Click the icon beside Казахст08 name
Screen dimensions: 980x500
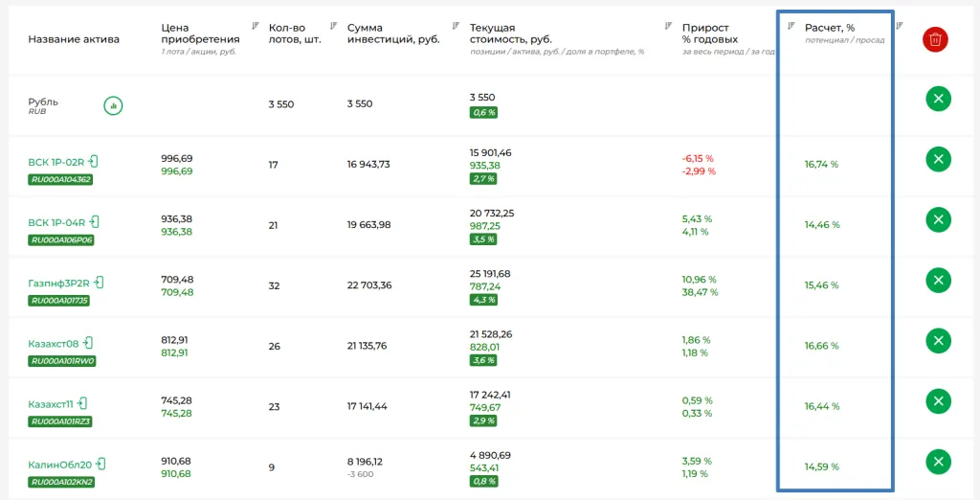(x=88, y=343)
